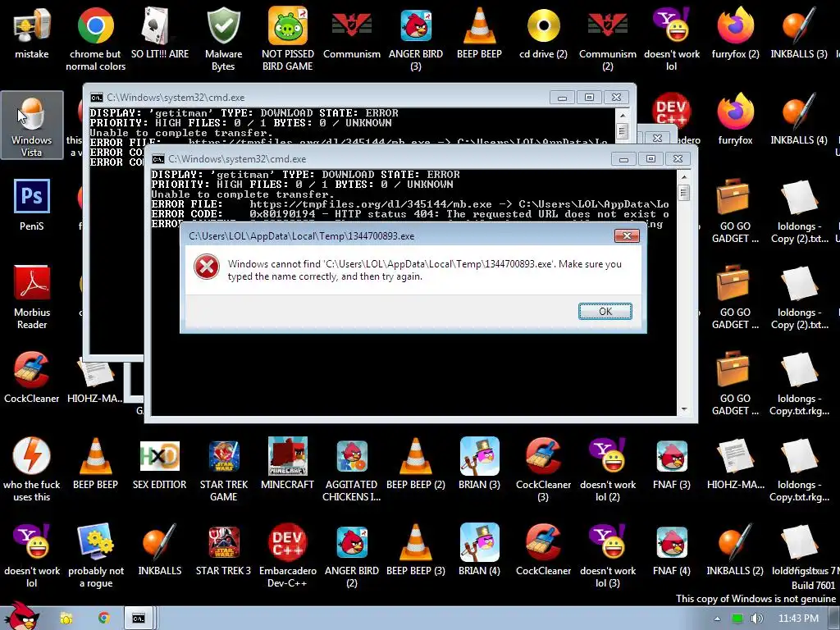Image resolution: width=840 pixels, height=630 pixels.
Task: Click OK in the error dialog
Action: [x=605, y=311]
